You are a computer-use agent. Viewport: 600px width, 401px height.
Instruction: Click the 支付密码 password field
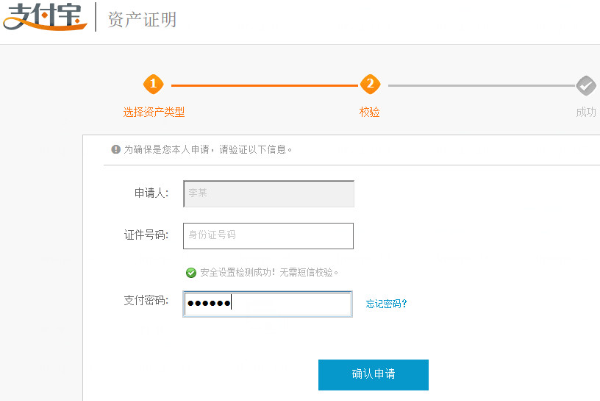pyautogui.click(x=268, y=303)
